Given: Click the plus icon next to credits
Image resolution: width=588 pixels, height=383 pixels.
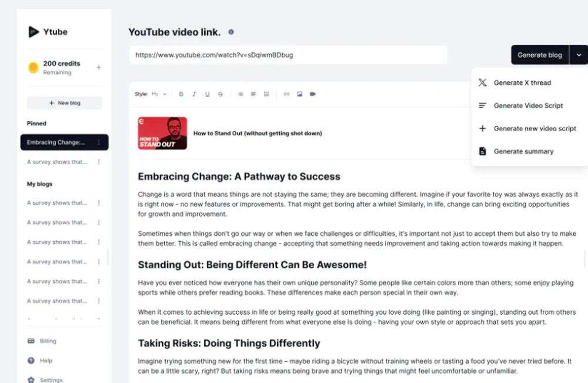Looking at the screenshot, I should [100, 68].
